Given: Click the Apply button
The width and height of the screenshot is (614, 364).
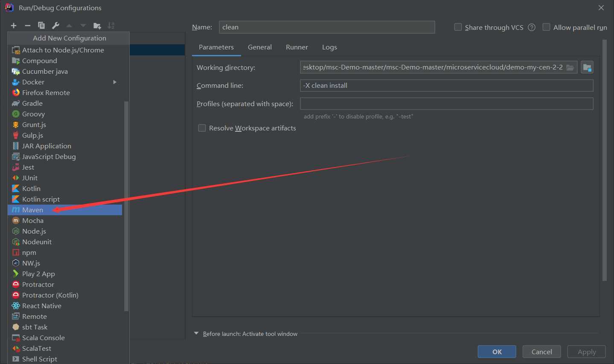Looking at the screenshot, I should point(587,352).
